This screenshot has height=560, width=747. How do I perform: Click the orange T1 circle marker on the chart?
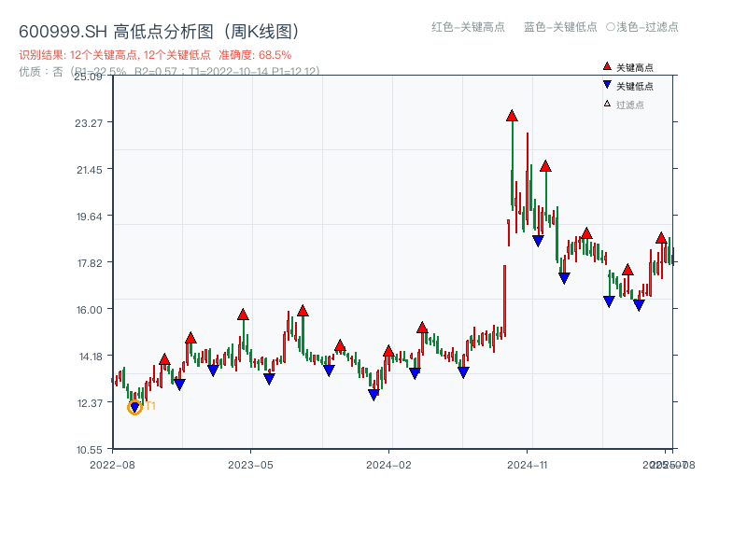[134, 405]
